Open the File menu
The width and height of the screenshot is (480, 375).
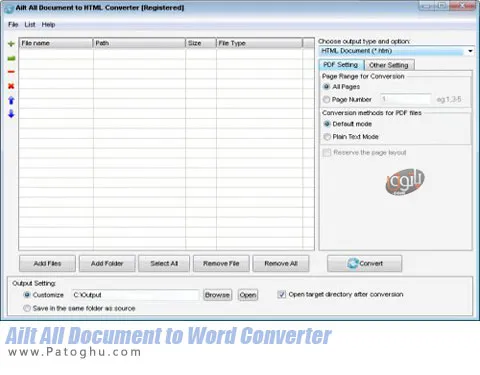tap(13, 25)
